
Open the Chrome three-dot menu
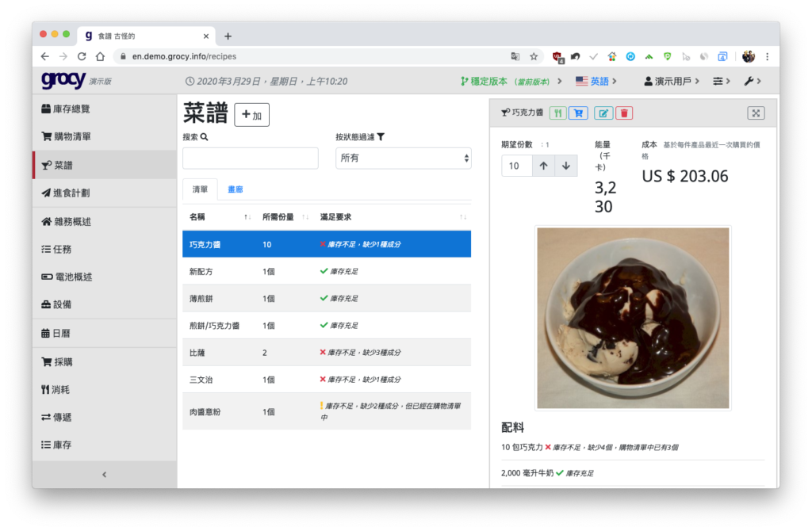768,56
